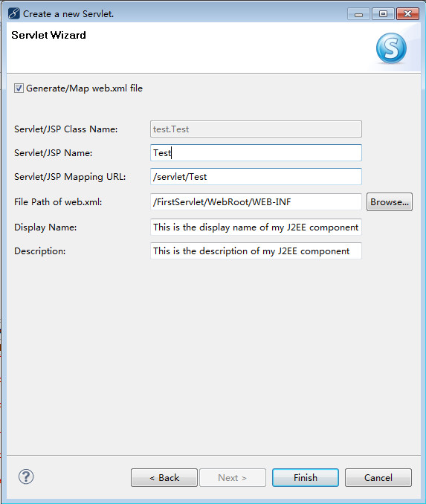The image size is (426, 504).
Task: Click the Servlet Wizard blue S logo
Action: (x=391, y=48)
